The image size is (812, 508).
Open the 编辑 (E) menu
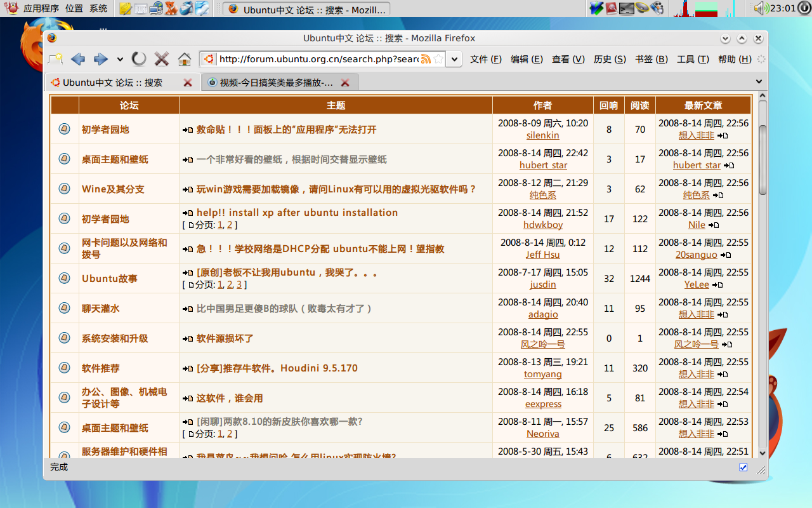pyautogui.click(x=527, y=59)
